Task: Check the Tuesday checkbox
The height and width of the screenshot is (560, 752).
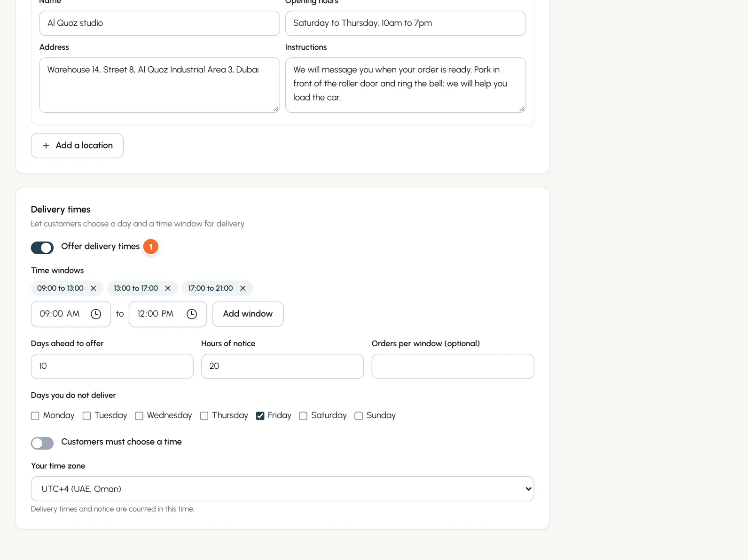Action: pos(86,416)
